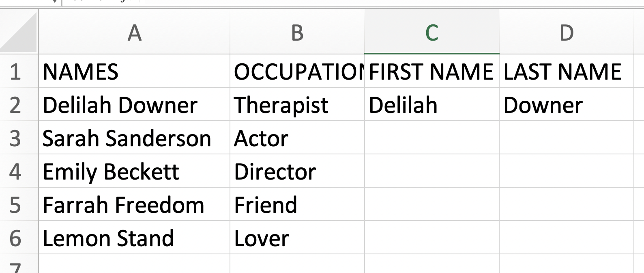Click the FIRST NAME header cell
Viewport: 644px width, 273px height.
[x=432, y=71]
